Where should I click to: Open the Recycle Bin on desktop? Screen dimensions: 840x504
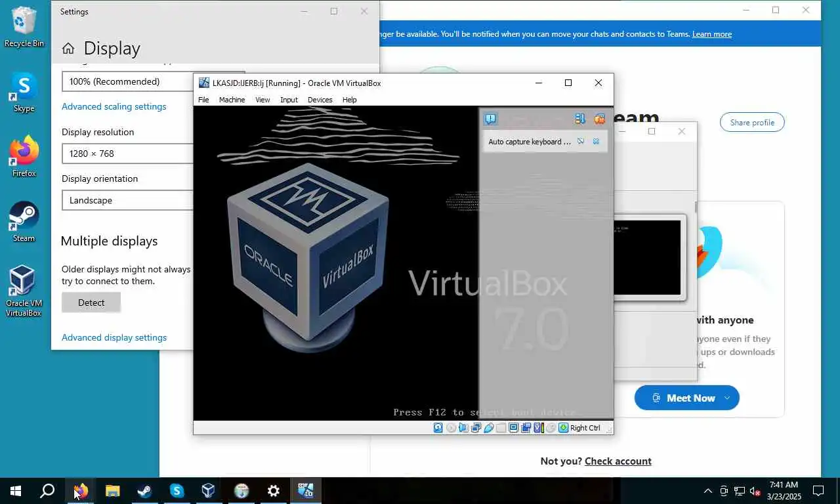coord(24,27)
